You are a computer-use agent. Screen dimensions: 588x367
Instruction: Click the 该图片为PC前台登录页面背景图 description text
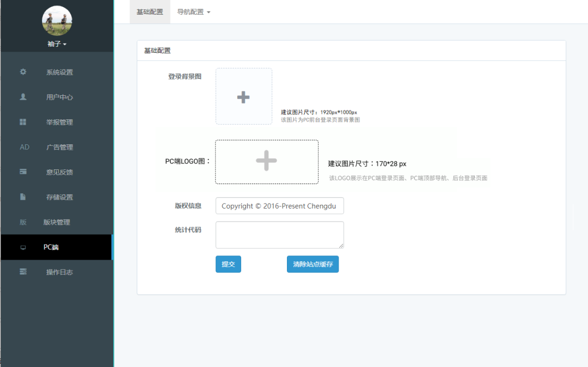click(321, 120)
